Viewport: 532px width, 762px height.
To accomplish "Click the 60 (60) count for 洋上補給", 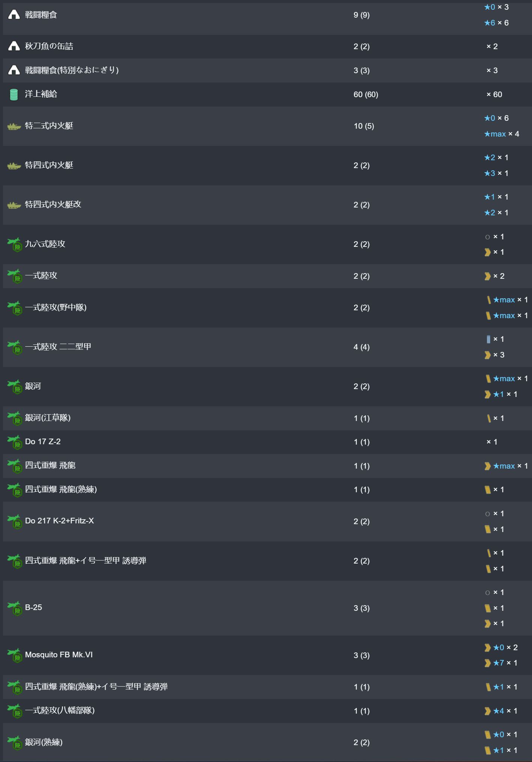I will pos(366,95).
